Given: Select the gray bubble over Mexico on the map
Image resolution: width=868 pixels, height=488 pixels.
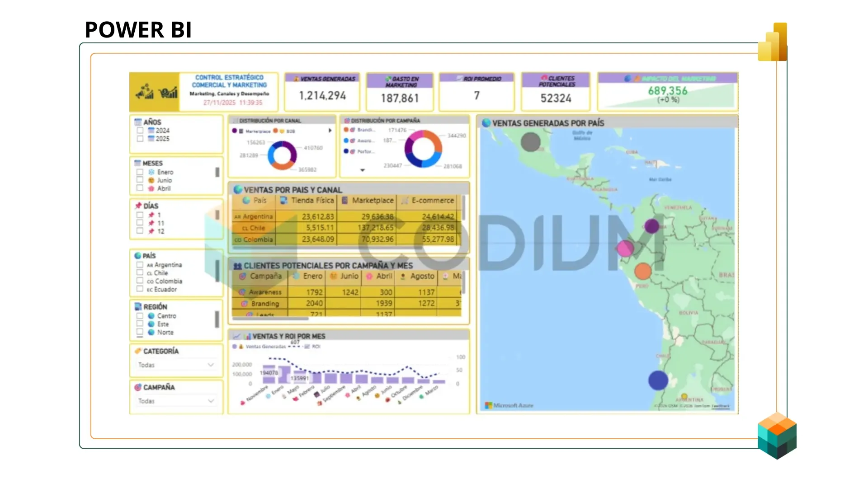Looking at the screenshot, I should 531,142.
